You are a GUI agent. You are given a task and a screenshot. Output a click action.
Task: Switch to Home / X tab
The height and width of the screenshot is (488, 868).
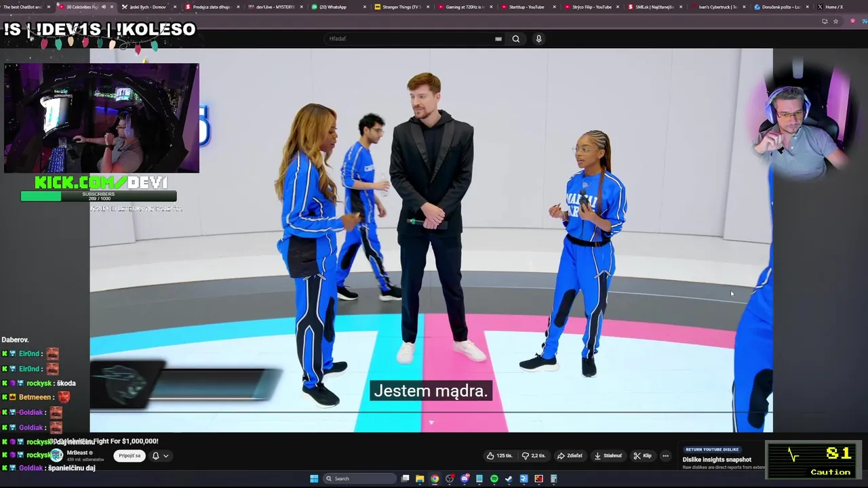point(834,7)
